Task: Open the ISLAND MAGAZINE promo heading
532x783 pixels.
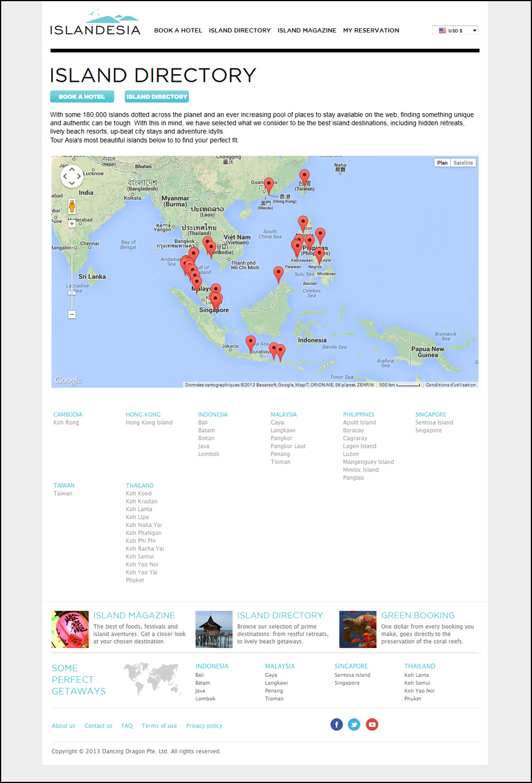Action: pos(134,615)
